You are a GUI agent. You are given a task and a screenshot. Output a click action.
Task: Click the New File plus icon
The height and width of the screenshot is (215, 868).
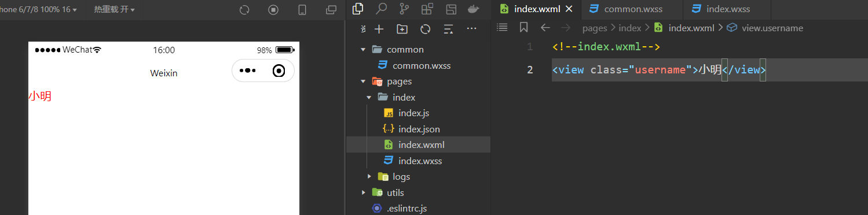pos(379,29)
